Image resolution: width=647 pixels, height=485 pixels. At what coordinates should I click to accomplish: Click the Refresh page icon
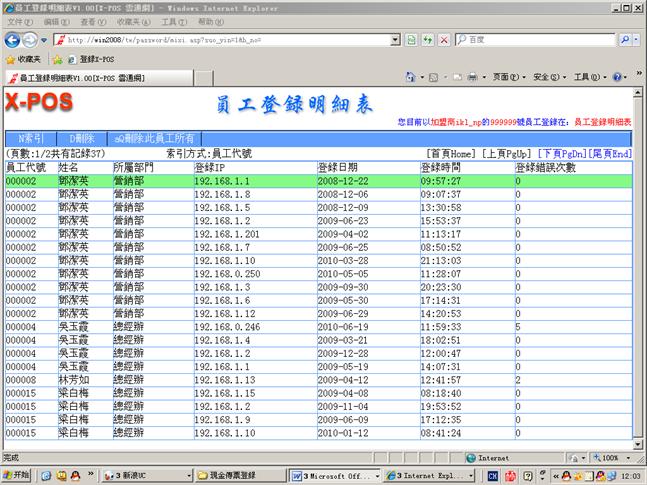[x=428, y=40]
